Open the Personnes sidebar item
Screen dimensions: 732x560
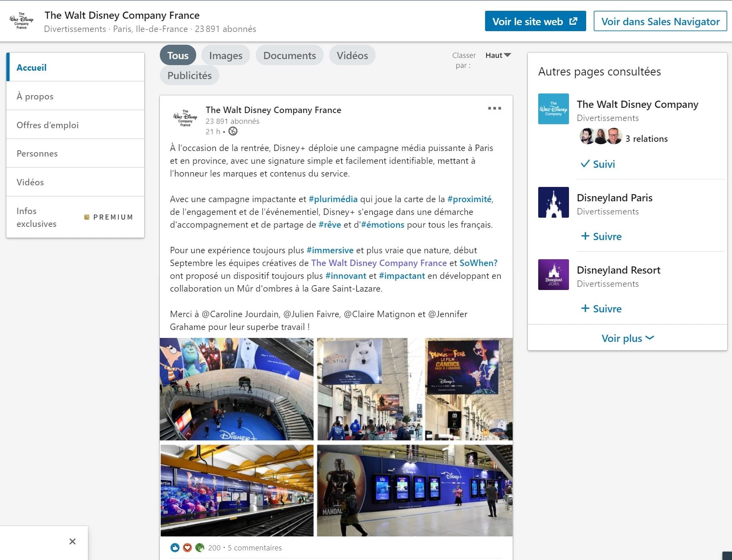click(76, 153)
